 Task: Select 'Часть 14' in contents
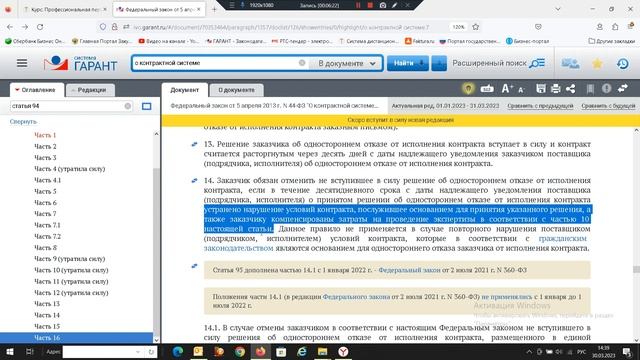(x=47, y=315)
